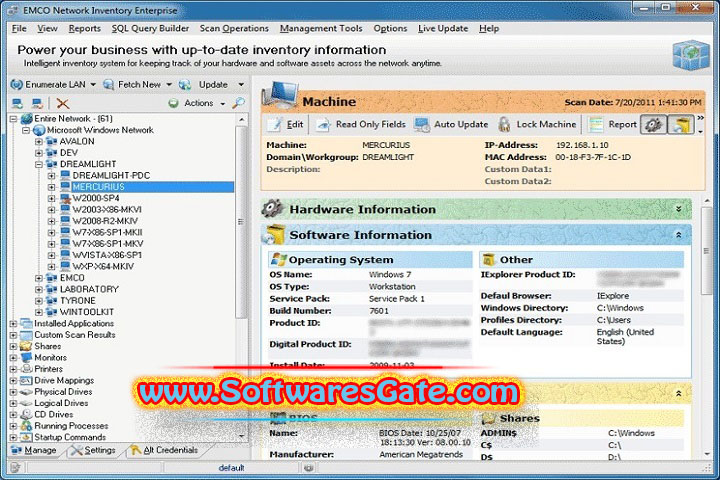The height and width of the screenshot is (480, 720).
Task: Click the Actions green circle icon
Action: tap(173, 103)
